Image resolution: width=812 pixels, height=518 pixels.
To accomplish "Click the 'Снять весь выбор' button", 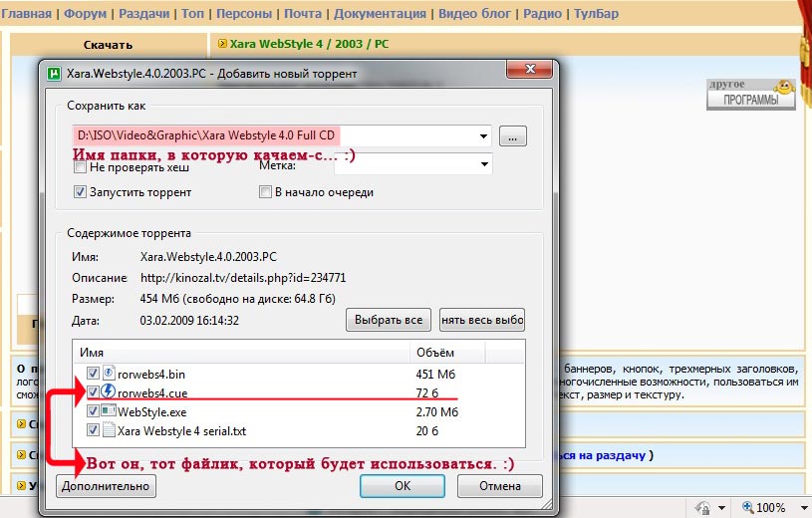I will [x=482, y=320].
